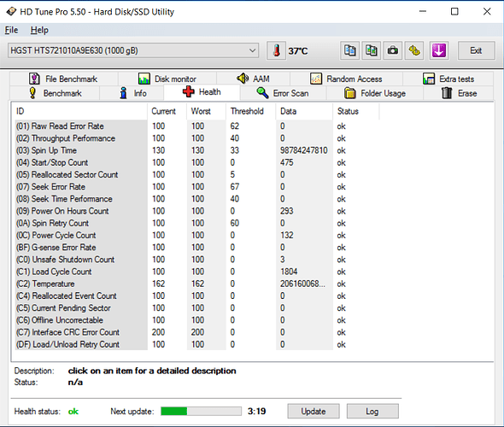Click the Next update progress bar
Image resolution: width=504 pixels, height=427 pixels.
[x=202, y=412]
